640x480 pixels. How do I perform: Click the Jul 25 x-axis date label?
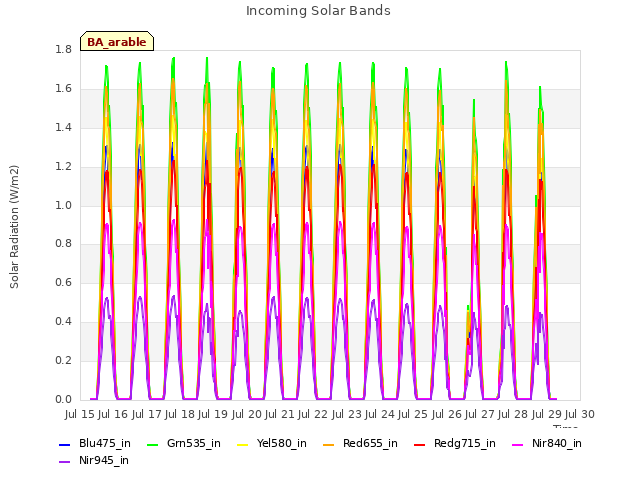(x=413, y=414)
